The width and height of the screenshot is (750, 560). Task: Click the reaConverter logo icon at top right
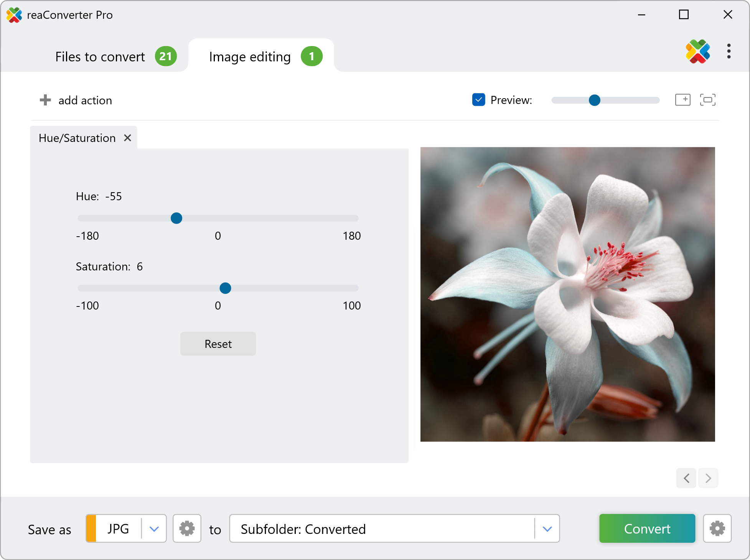697,51
